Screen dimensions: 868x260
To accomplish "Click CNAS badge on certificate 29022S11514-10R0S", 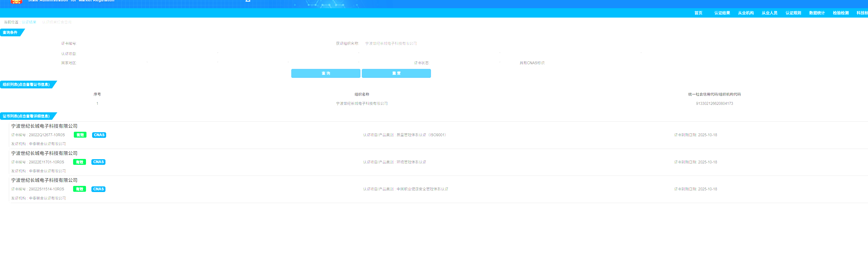I will (x=98, y=189).
